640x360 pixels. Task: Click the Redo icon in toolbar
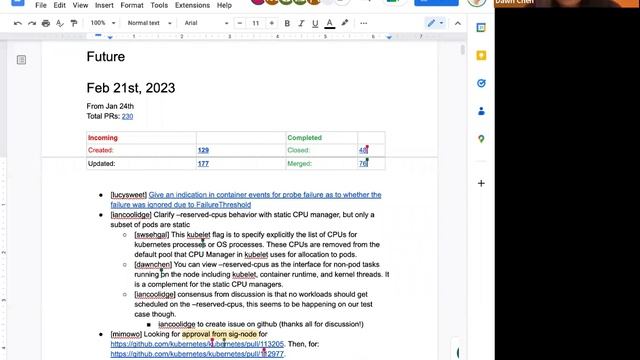click(32, 23)
